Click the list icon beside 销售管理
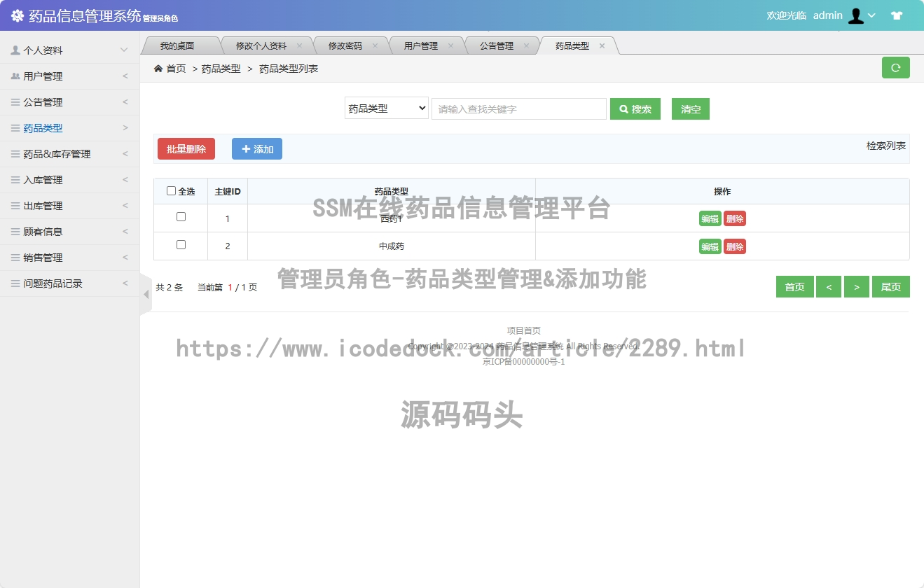The height and width of the screenshot is (588, 924). (15, 258)
